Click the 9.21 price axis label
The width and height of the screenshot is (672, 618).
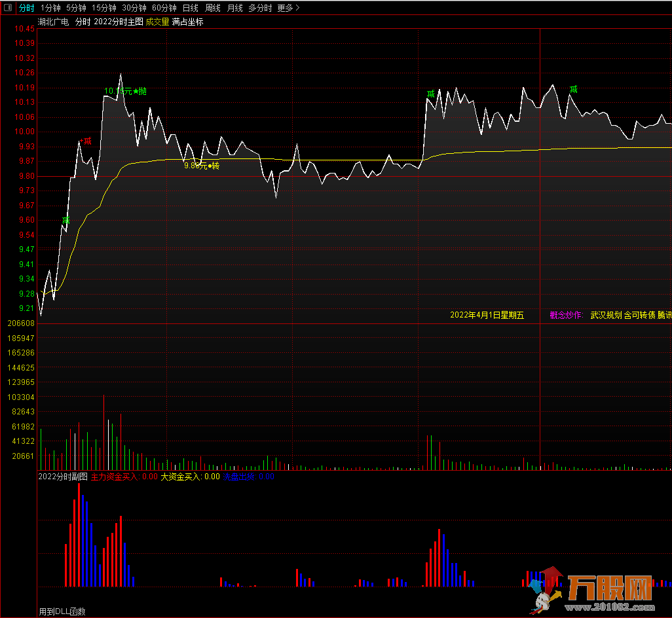(27, 308)
